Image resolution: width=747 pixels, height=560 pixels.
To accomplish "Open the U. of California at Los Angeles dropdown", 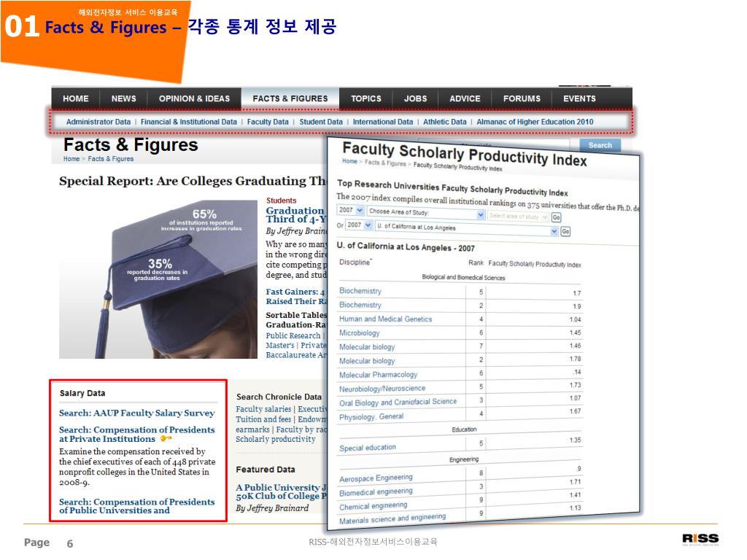I will click(x=466, y=228).
